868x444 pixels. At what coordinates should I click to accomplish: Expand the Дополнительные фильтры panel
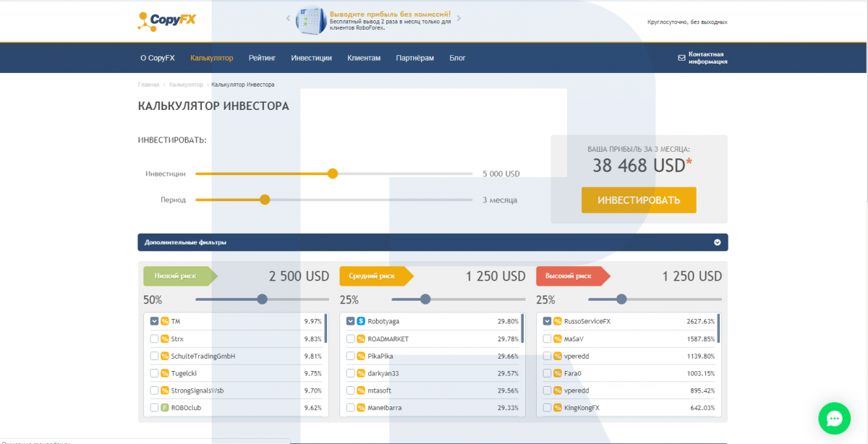pyautogui.click(x=433, y=242)
